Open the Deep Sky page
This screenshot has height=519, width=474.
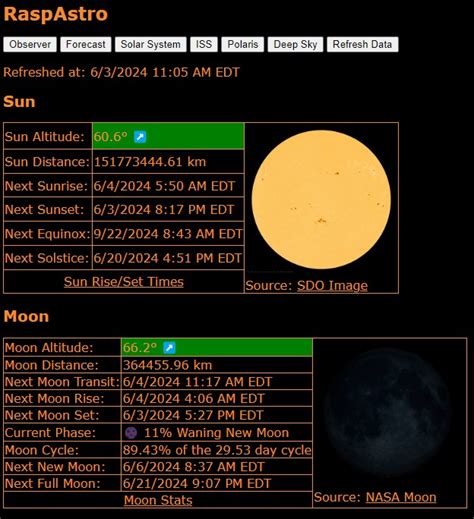point(295,44)
